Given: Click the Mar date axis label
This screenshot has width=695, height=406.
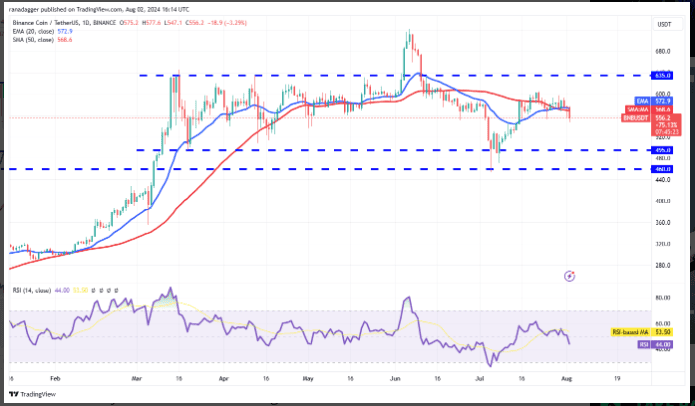Looking at the screenshot, I should 137,379.
